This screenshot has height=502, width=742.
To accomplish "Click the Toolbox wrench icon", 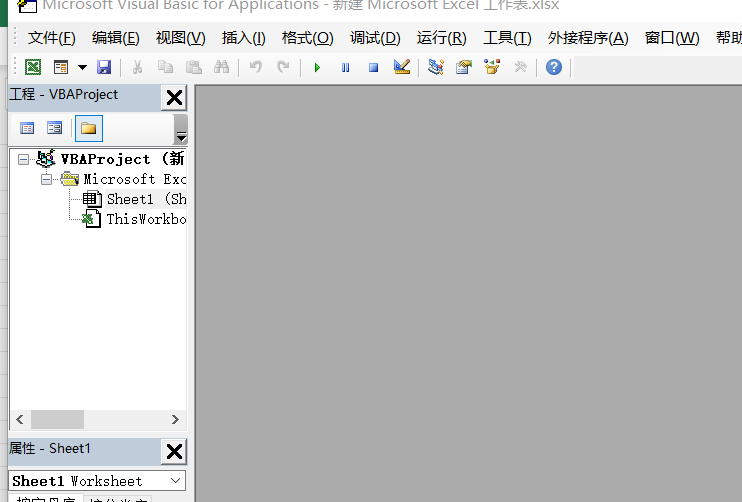I will point(521,67).
